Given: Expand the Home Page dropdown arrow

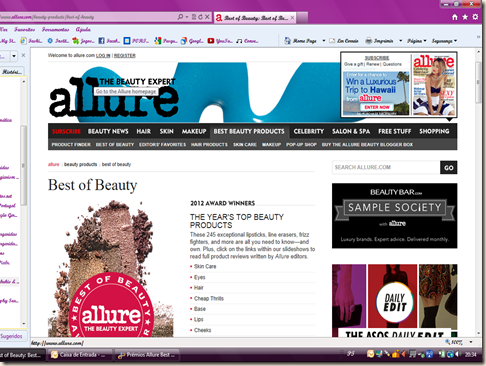Looking at the screenshot, I should [x=323, y=41].
